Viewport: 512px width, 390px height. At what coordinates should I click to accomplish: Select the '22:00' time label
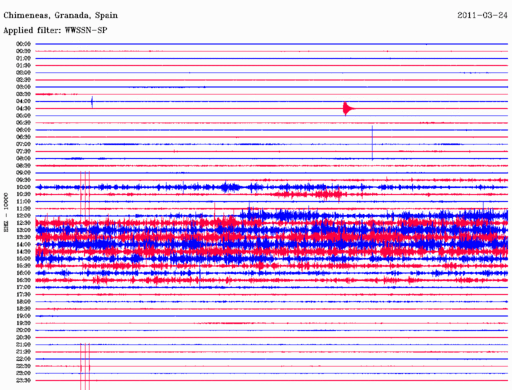click(23, 359)
